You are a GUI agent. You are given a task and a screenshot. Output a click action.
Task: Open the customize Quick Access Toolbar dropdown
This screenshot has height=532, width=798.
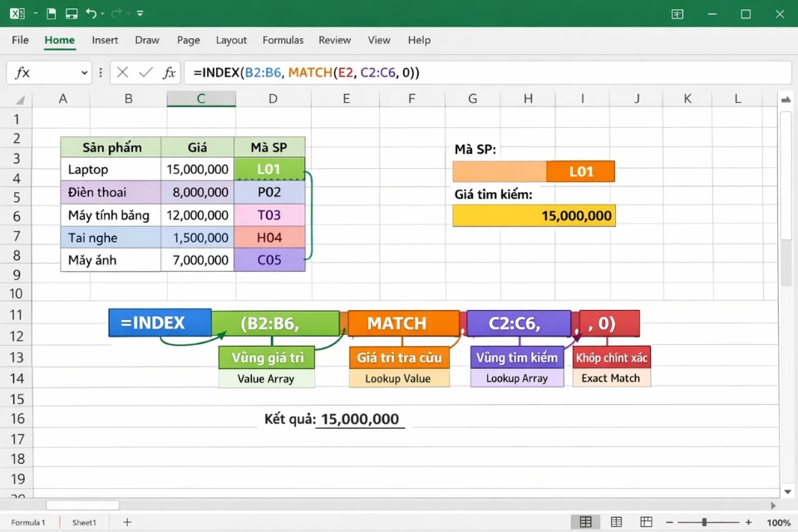139,13
